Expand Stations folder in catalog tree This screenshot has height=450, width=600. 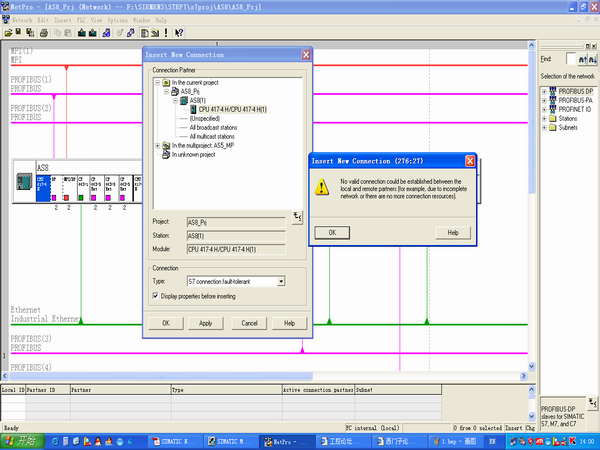544,119
